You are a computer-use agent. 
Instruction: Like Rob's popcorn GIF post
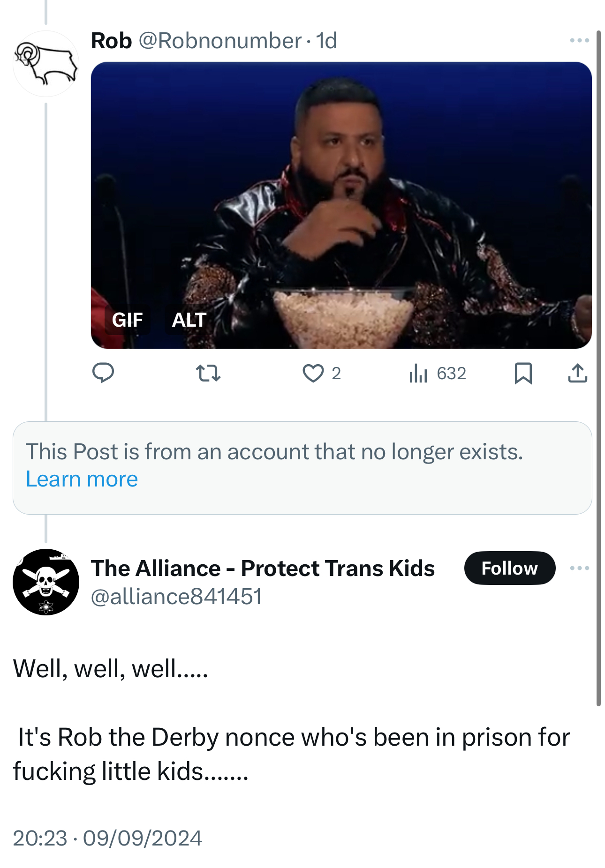(313, 374)
